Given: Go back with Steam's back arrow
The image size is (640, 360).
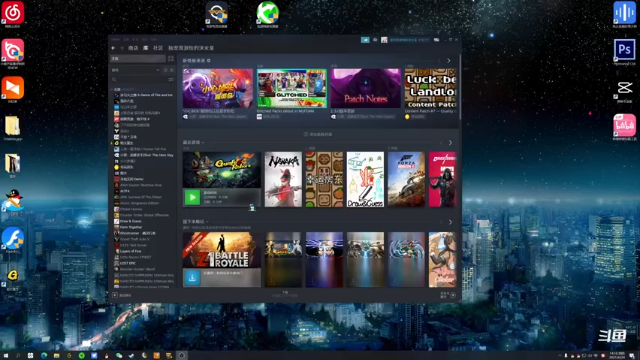Looking at the screenshot, I should point(113,48).
